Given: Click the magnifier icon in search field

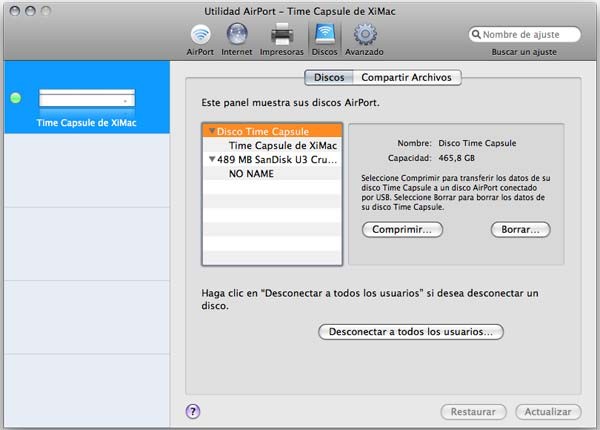Looking at the screenshot, I should 476,34.
